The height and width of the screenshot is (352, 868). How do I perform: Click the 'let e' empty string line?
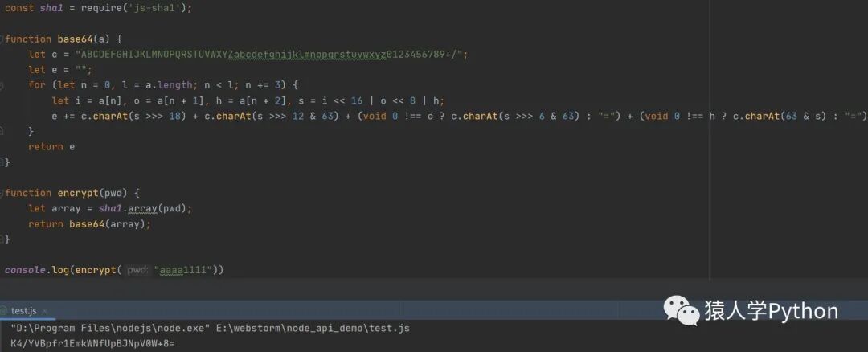60,70
